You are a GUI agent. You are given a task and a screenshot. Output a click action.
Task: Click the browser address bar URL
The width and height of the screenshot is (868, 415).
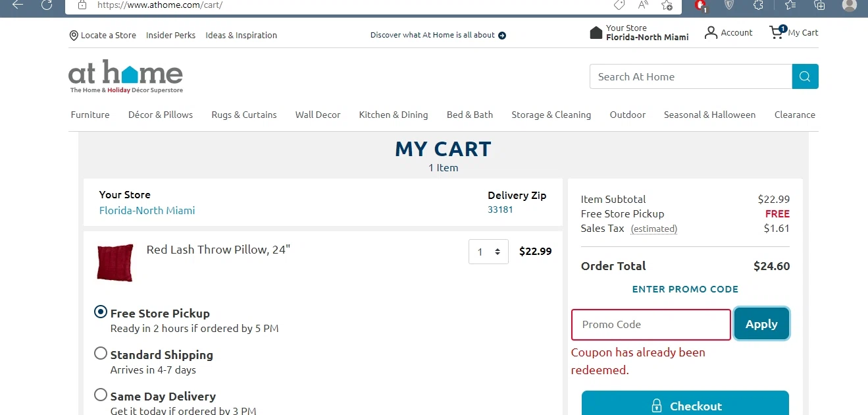pyautogui.click(x=159, y=5)
